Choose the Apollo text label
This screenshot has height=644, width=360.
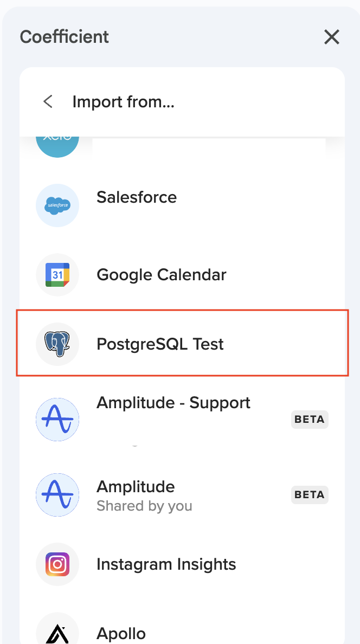coord(121,633)
